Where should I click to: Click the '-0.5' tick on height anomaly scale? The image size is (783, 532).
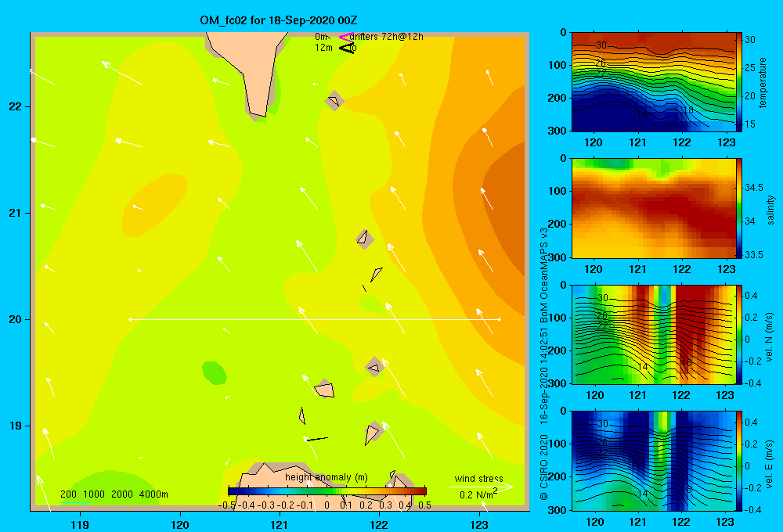[227, 505]
